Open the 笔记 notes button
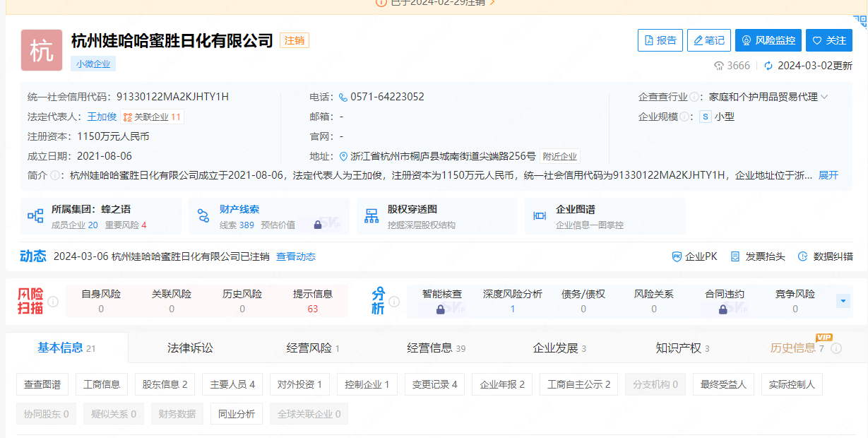This screenshot has width=868, height=438. [709, 40]
